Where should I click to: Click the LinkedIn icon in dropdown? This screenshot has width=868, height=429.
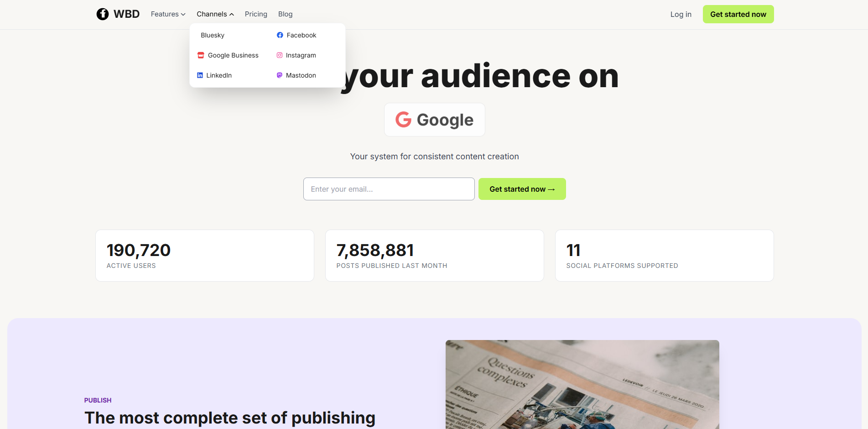tap(200, 75)
